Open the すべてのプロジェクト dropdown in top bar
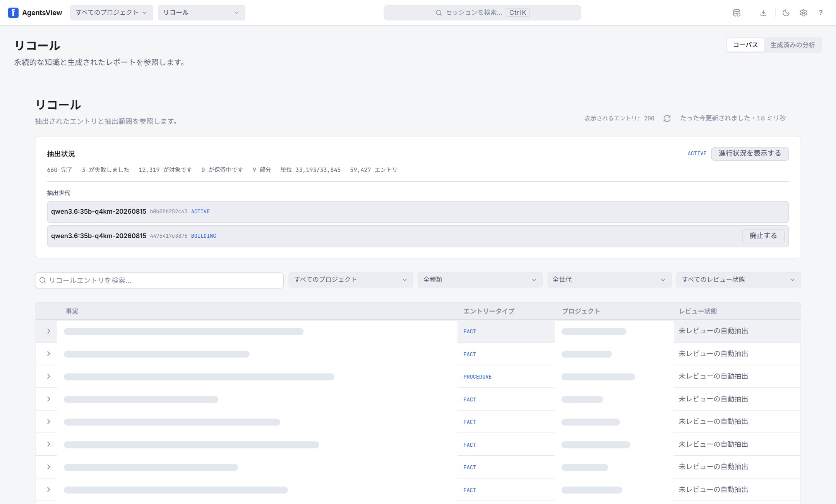This screenshot has height=504, width=836. 111,13
